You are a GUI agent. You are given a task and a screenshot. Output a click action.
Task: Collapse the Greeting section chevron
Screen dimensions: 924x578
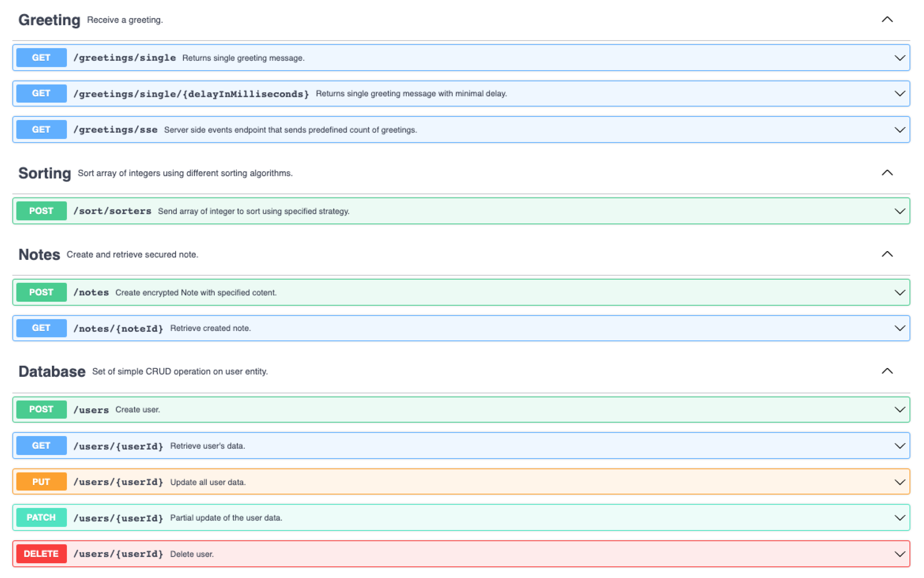[x=887, y=20]
